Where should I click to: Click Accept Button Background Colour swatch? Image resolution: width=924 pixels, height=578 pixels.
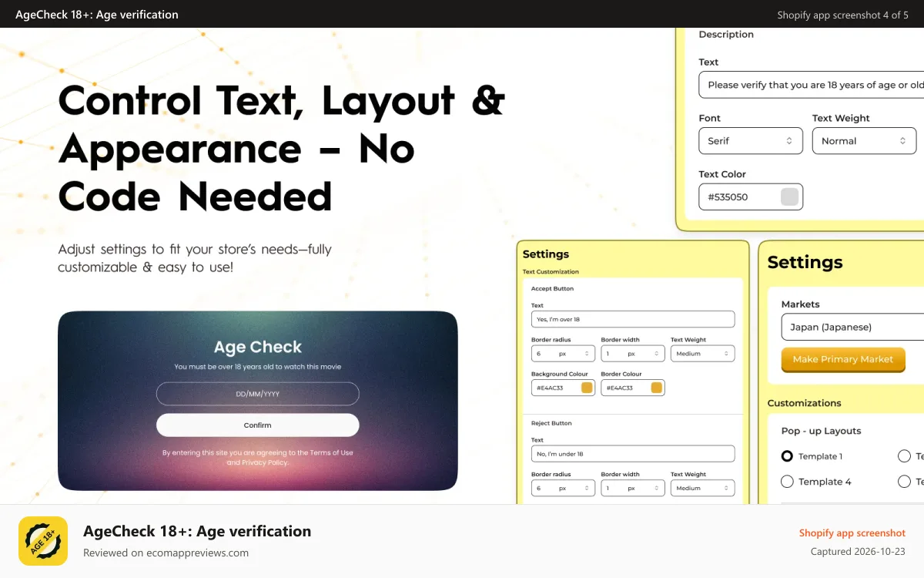click(x=587, y=388)
